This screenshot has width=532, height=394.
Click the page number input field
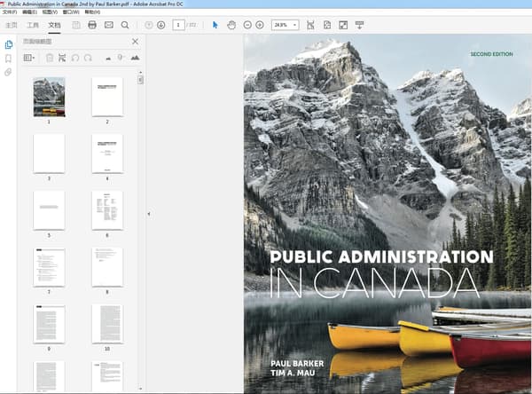178,25
